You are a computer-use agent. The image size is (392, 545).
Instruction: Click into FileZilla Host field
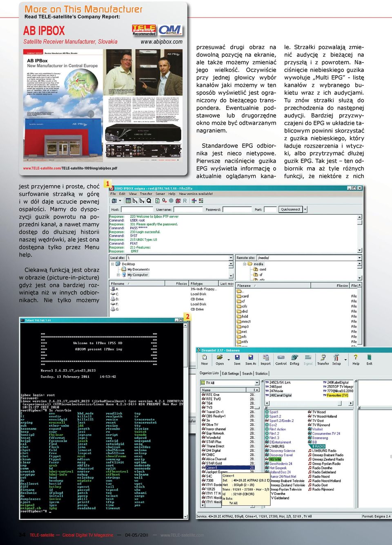[137, 209]
